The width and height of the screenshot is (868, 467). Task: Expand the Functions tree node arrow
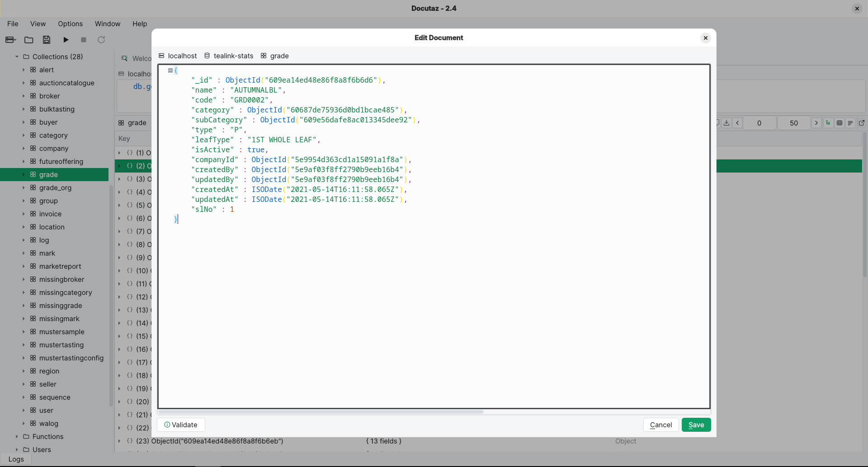tap(17, 436)
